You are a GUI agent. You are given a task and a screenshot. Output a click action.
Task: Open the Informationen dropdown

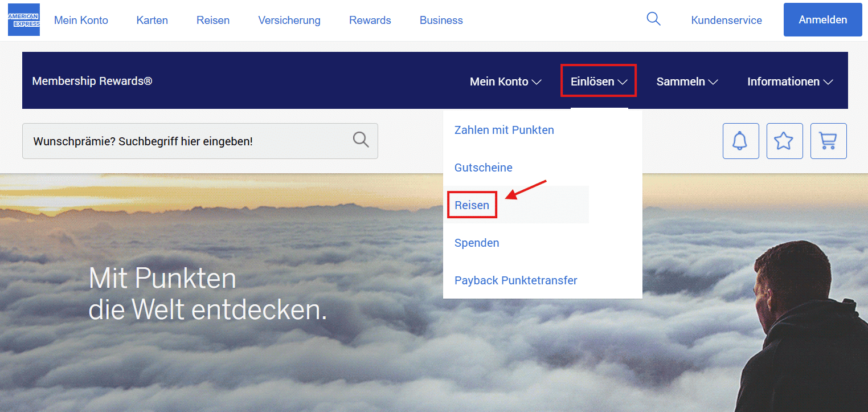(x=789, y=81)
